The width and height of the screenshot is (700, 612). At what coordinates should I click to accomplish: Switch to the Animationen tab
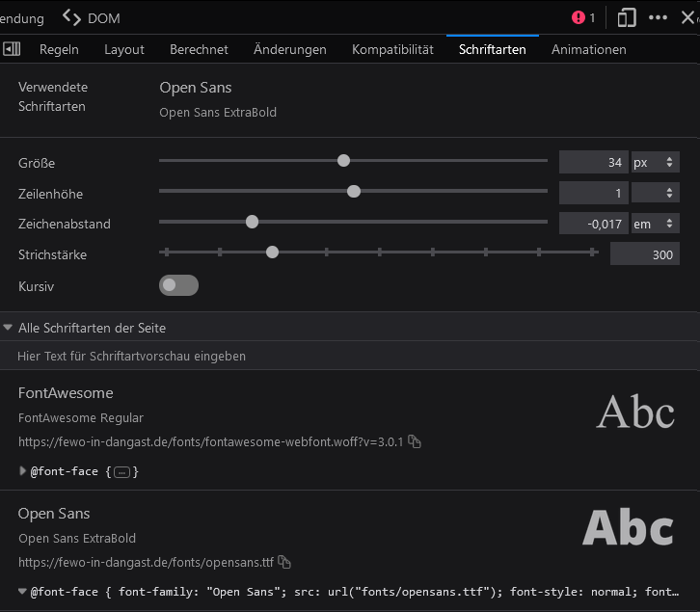tap(588, 49)
